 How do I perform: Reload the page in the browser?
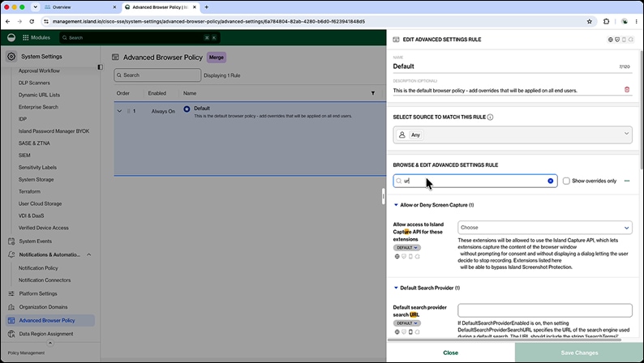point(32,21)
